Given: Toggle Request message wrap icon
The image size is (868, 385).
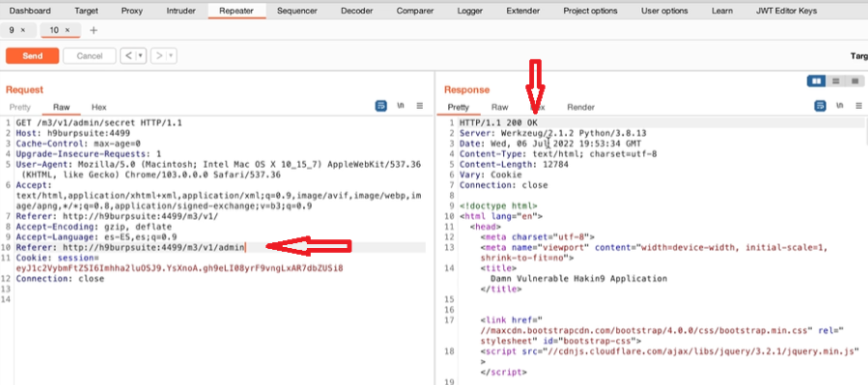Looking at the screenshot, I should click(380, 106).
